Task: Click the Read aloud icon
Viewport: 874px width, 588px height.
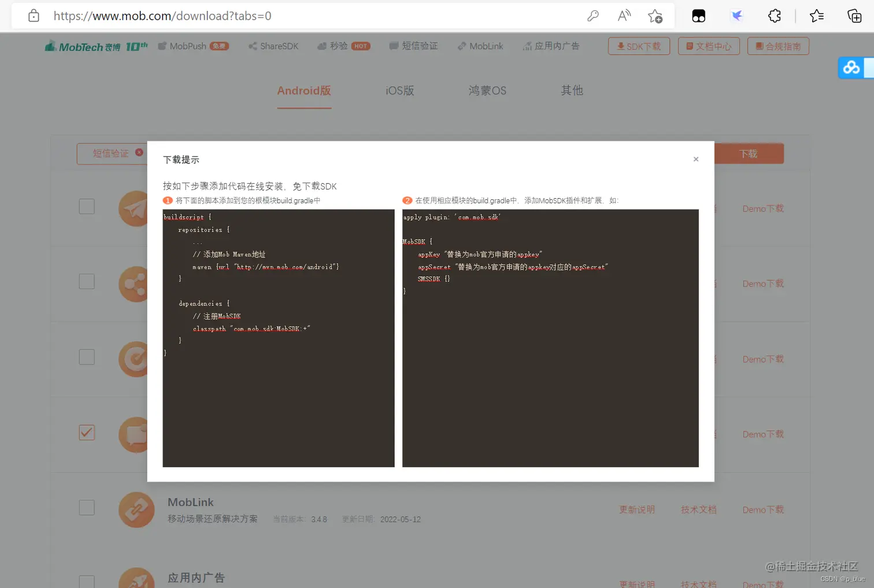Action: pos(624,16)
